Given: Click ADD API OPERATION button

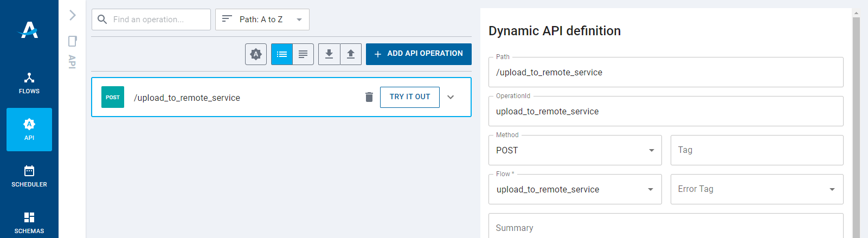Looking at the screenshot, I should coord(419,54).
